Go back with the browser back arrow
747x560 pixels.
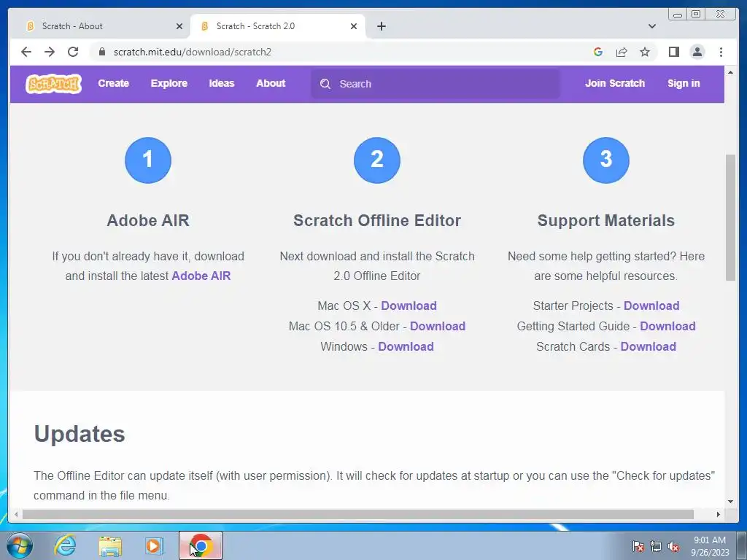point(26,52)
